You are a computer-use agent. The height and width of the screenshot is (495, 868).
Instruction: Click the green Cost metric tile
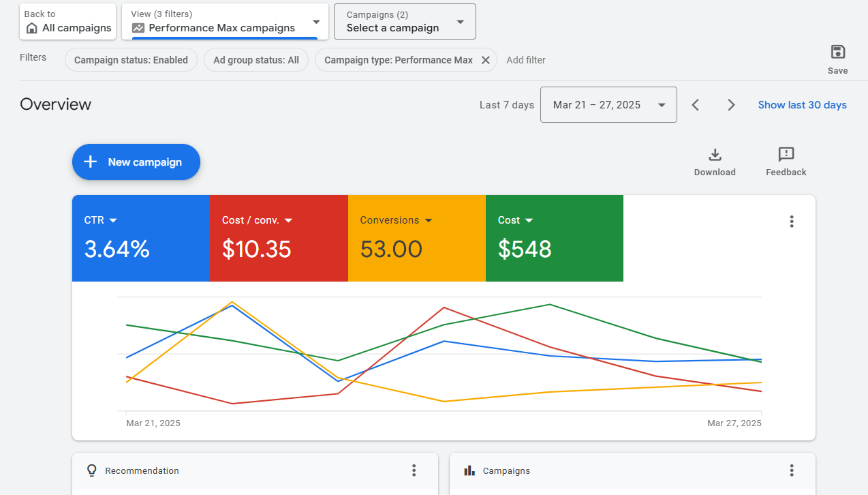[x=554, y=238]
